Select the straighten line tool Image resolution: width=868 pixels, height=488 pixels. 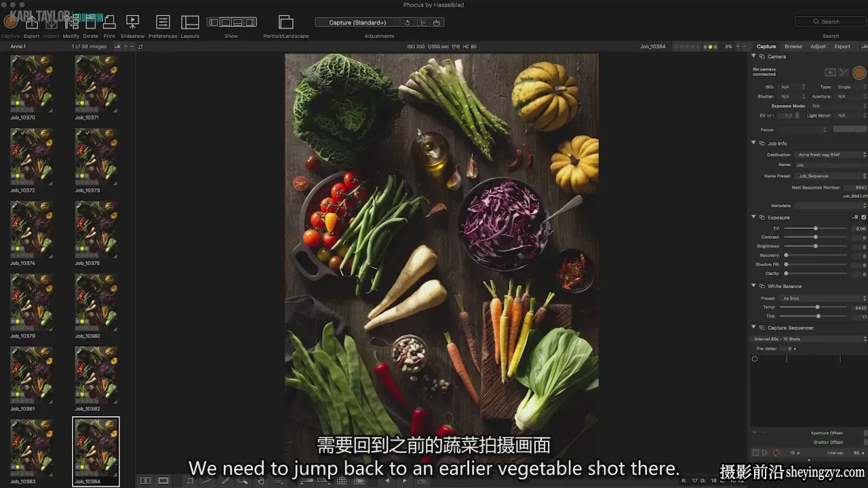point(208,481)
